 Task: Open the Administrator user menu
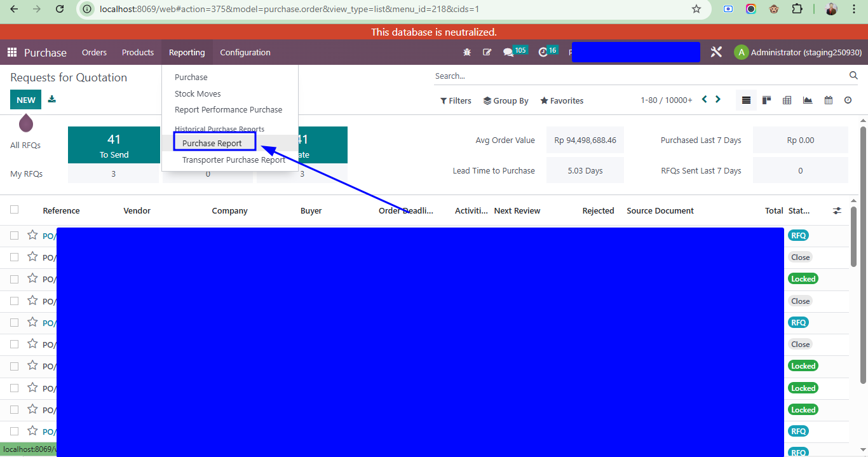[797, 52]
